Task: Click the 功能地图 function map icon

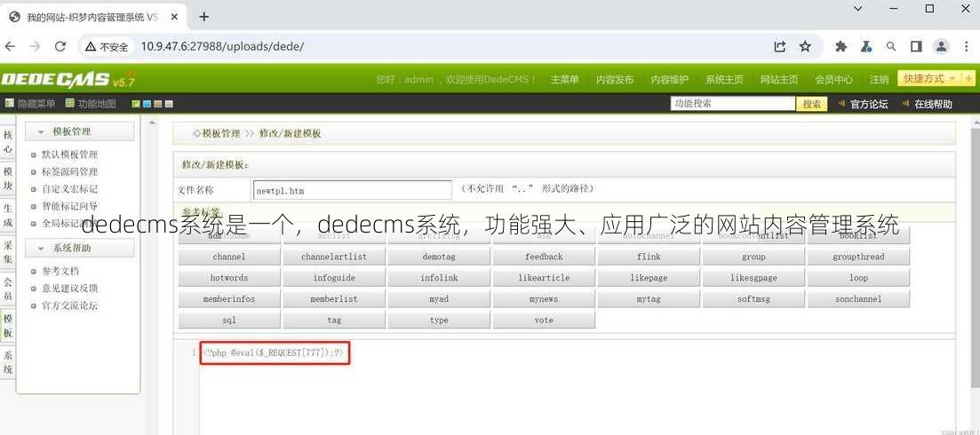Action: pos(69,103)
